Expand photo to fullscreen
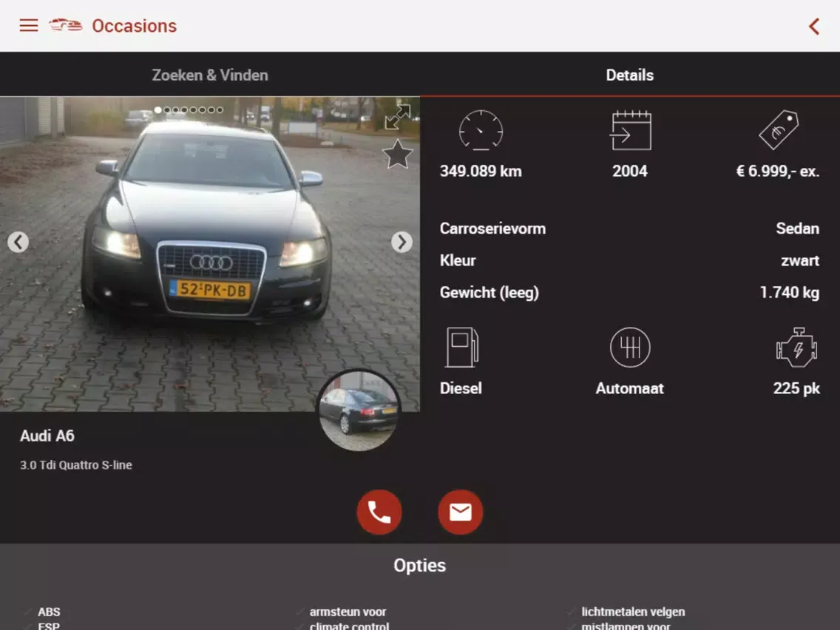Image resolution: width=840 pixels, height=630 pixels. 398,118
